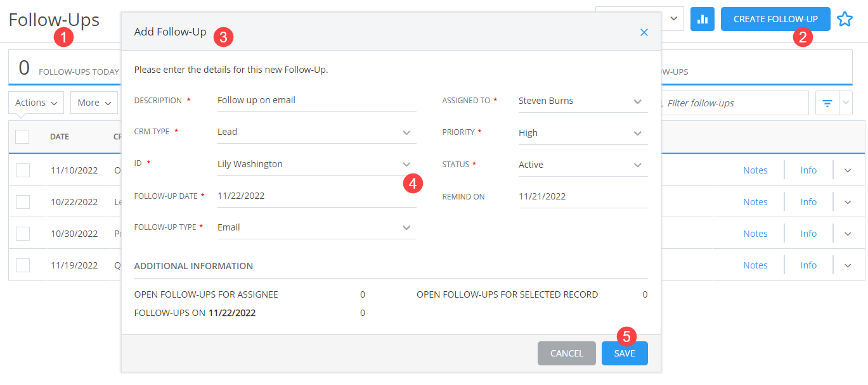
Task: Open Notes for the 11/10/2022 follow-up
Action: 755,170
